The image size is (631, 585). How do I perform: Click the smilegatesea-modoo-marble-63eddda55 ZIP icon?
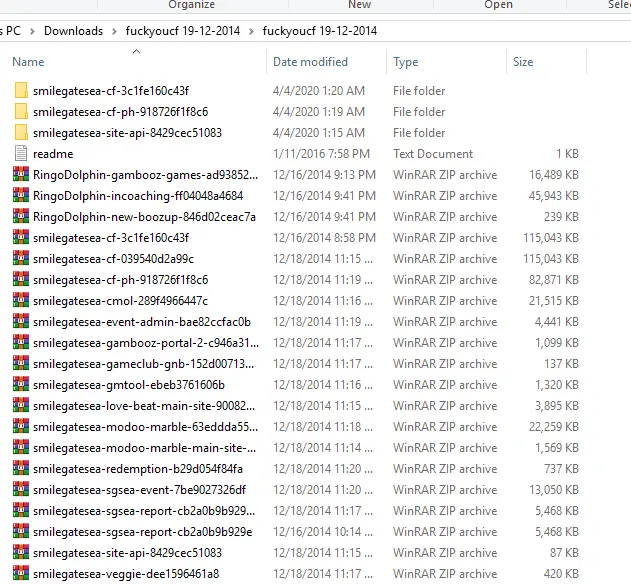pos(21,426)
